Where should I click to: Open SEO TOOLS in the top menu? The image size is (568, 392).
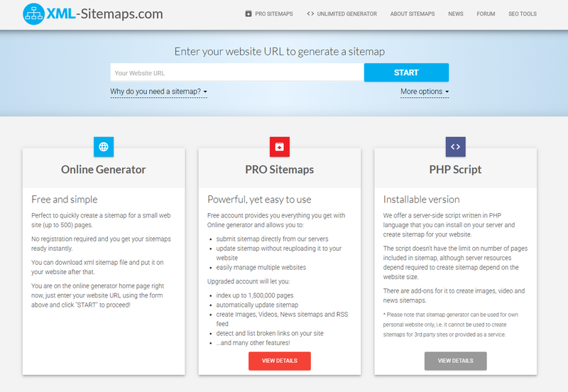coord(523,13)
